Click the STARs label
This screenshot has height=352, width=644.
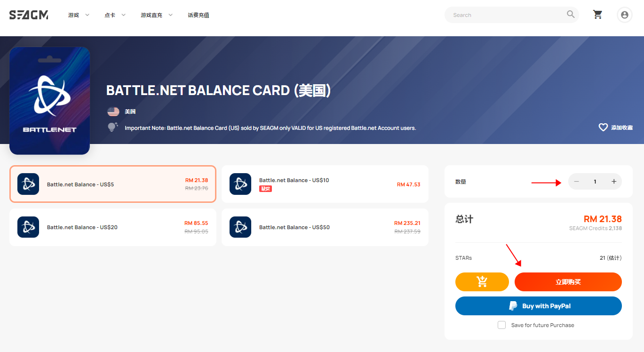(x=463, y=258)
